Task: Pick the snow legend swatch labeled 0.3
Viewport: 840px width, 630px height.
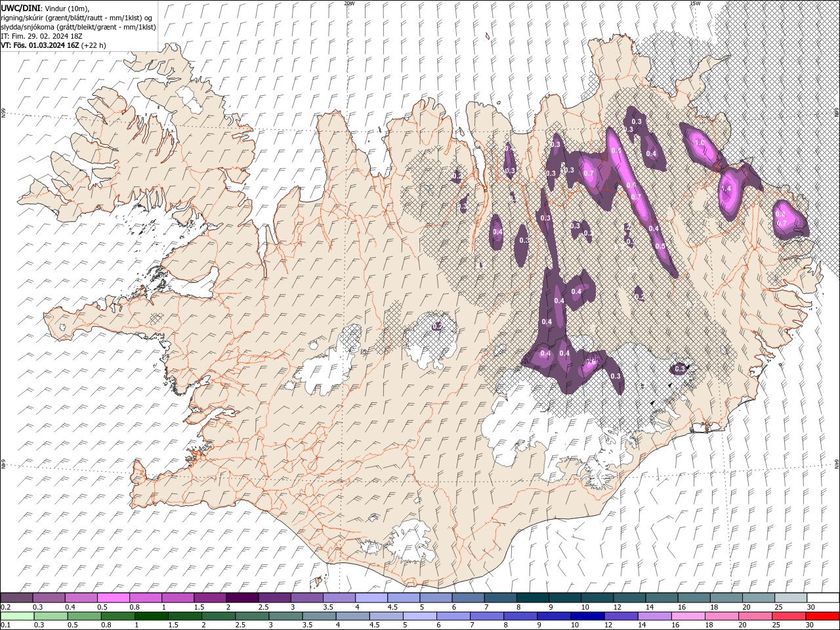Action: (49, 598)
